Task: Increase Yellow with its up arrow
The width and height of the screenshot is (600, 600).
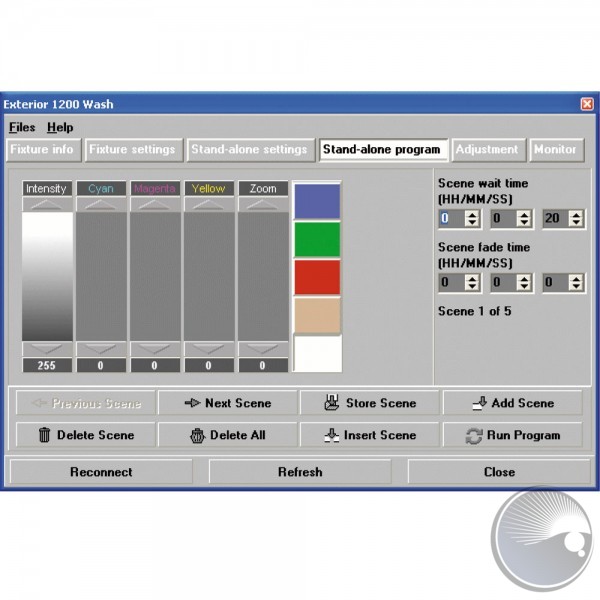Action: 209,204
